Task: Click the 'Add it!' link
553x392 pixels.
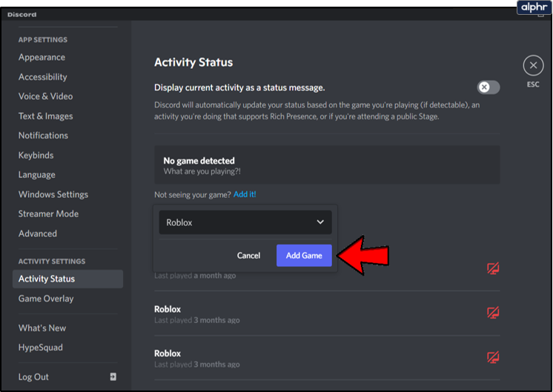Action: pyautogui.click(x=245, y=194)
